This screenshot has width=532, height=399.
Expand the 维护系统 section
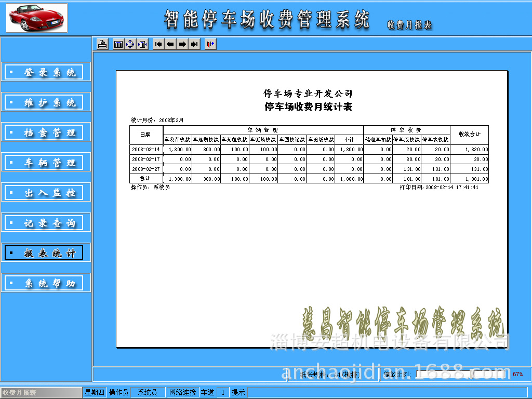click(x=46, y=102)
